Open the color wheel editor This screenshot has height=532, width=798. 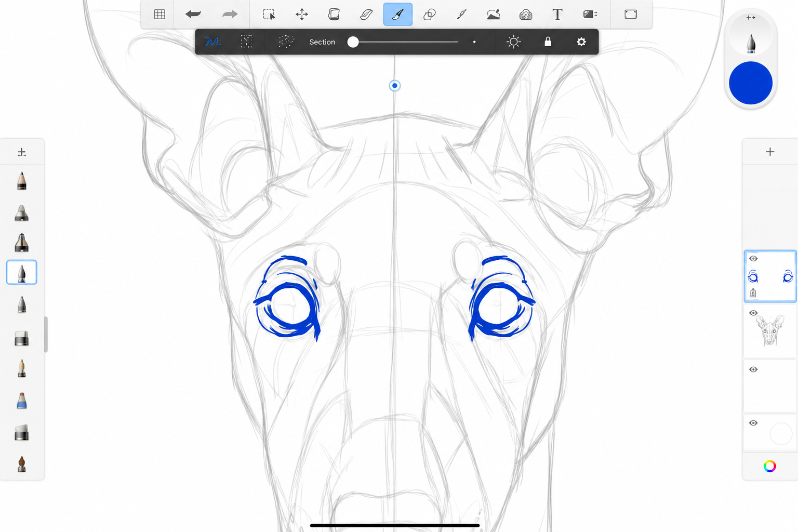point(770,466)
